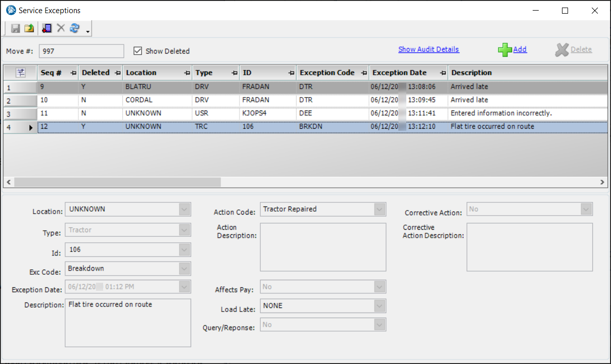Viewport: 611px width, 364px height.
Task: Click the grid horizontal scrollbar thumb
Action: point(117,182)
